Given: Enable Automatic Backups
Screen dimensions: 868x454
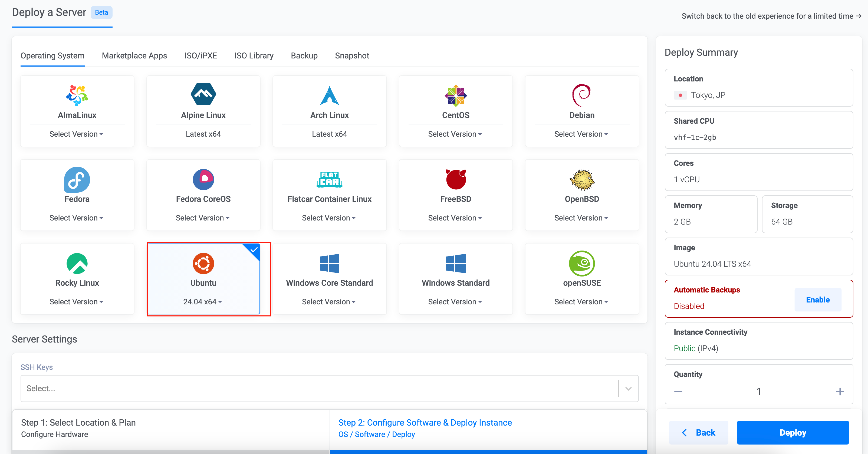Looking at the screenshot, I should coord(817,300).
